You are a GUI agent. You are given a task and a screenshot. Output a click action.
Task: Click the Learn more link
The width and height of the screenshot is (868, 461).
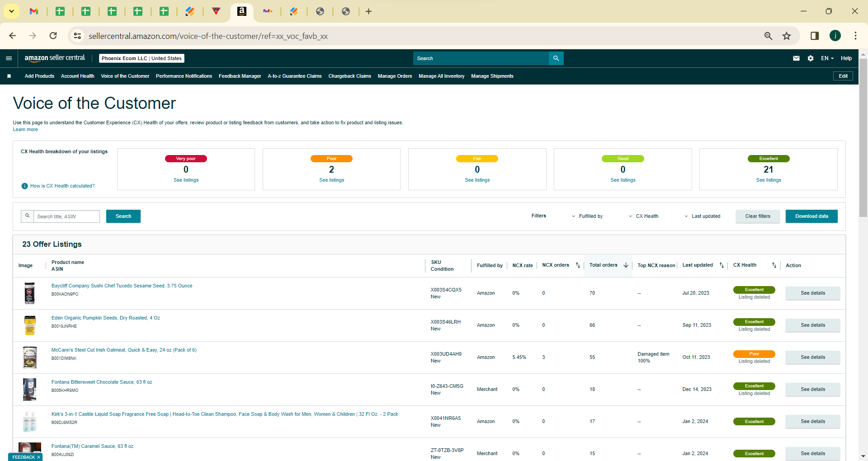pos(25,130)
